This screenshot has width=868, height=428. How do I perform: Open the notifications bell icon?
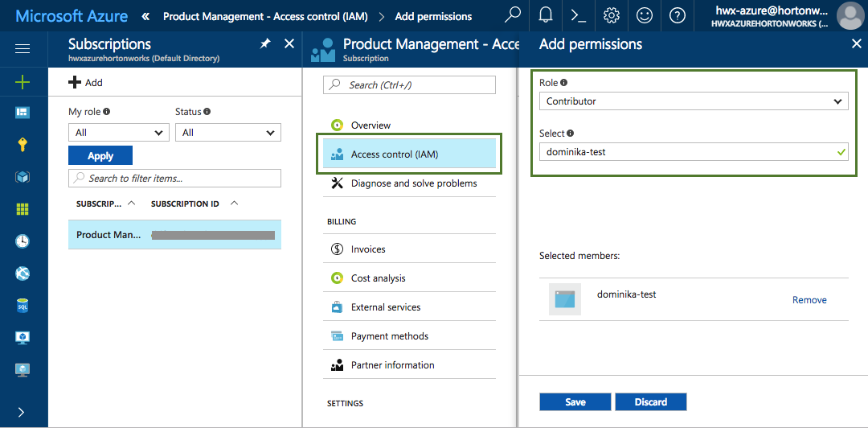click(546, 15)
